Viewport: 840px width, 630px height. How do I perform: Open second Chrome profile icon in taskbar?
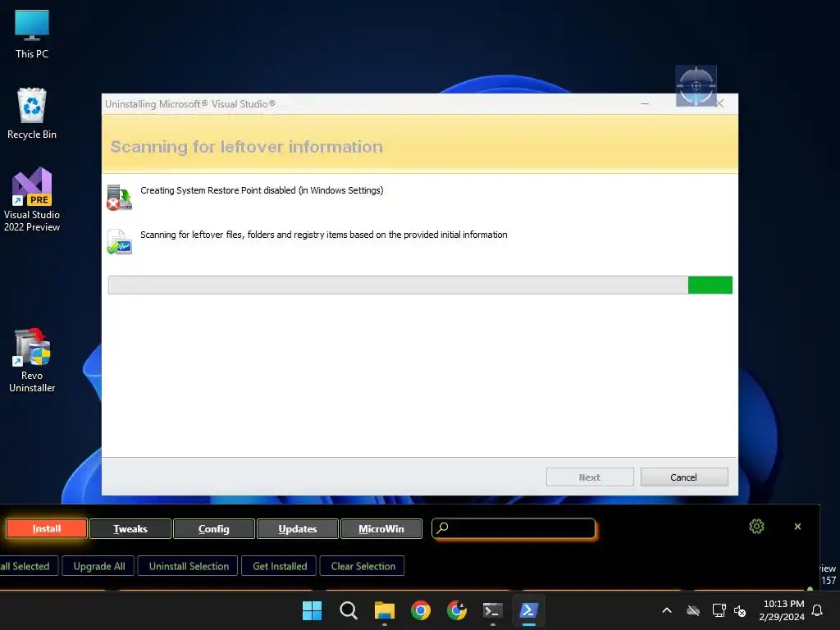[x=456, y=610]
